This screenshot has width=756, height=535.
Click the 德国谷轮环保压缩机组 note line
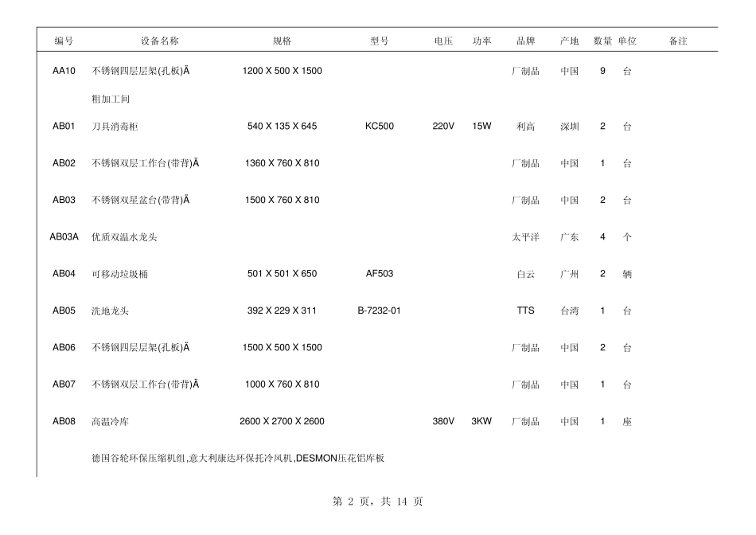[238, 459]
